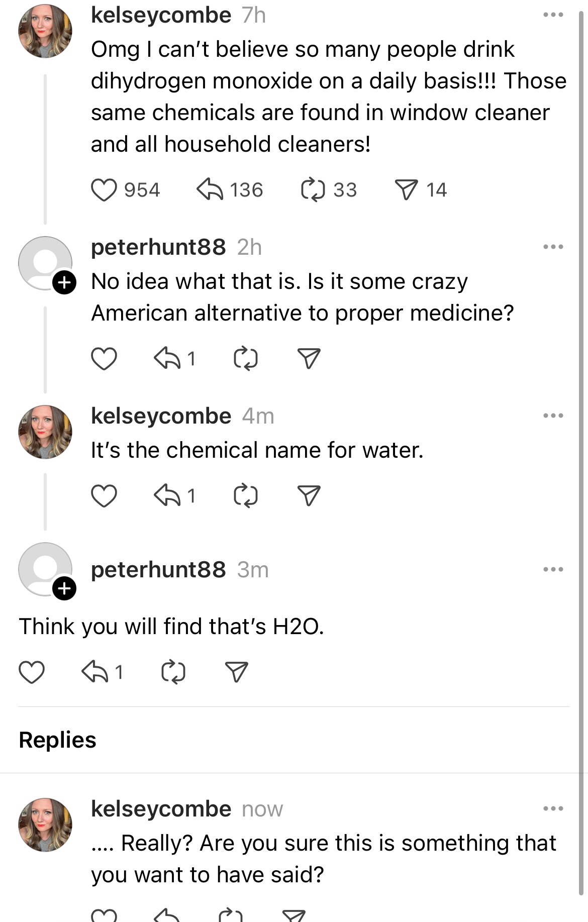This screenshot has width=588, height=922.
Task: Open more options for peterhunt88's 2h comment
Action: pos(553,247)
